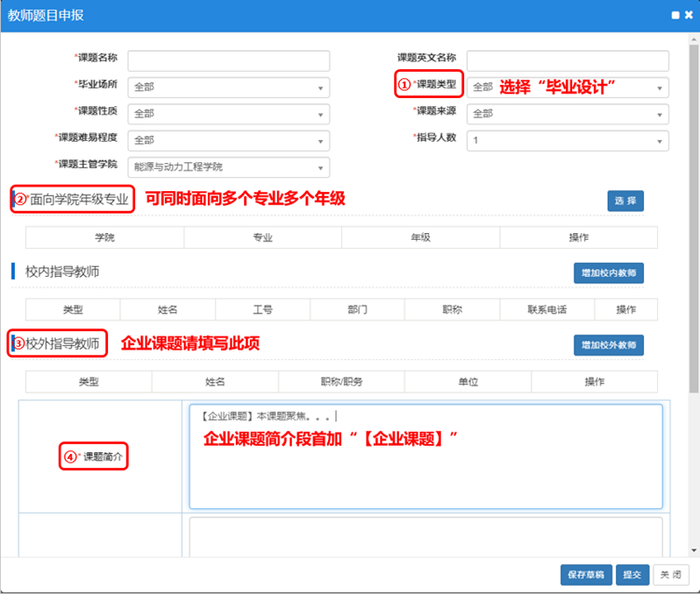Viewport: 700px width, 594px height.
Task: Click the 课题名称 text input field
Action: coord(228,61)
